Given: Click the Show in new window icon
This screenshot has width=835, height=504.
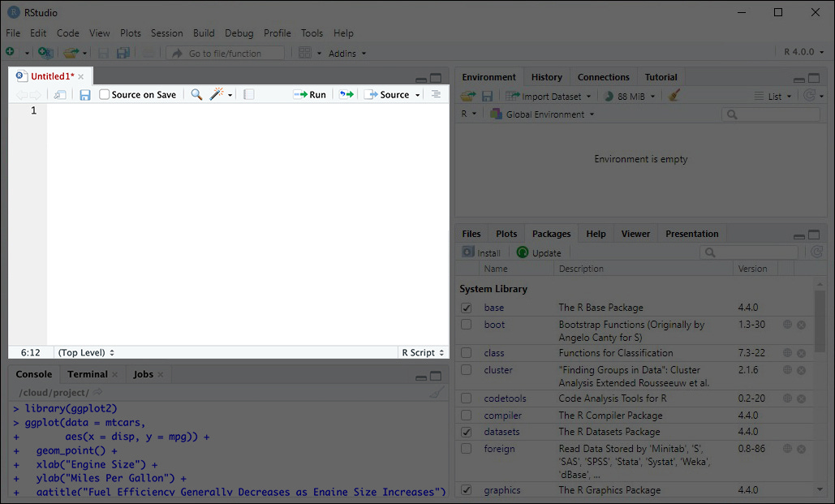Looking at the screenshot, I should [x=60, y=95].
